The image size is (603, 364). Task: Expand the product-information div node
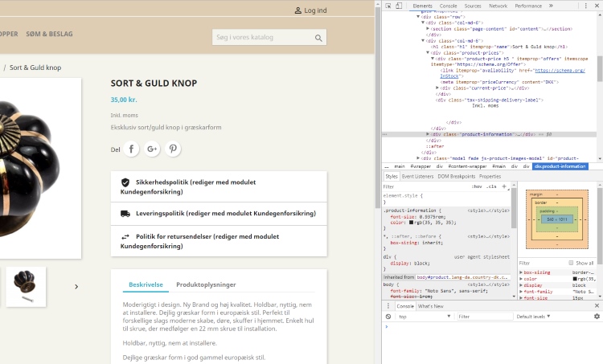(x=428, y=133)
